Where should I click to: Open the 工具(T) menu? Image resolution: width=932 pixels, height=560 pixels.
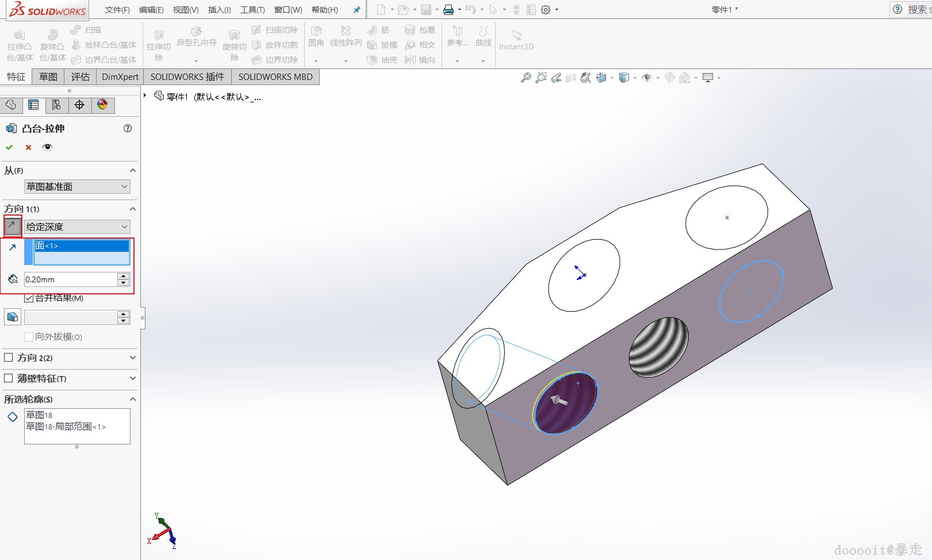click(252, 10)
